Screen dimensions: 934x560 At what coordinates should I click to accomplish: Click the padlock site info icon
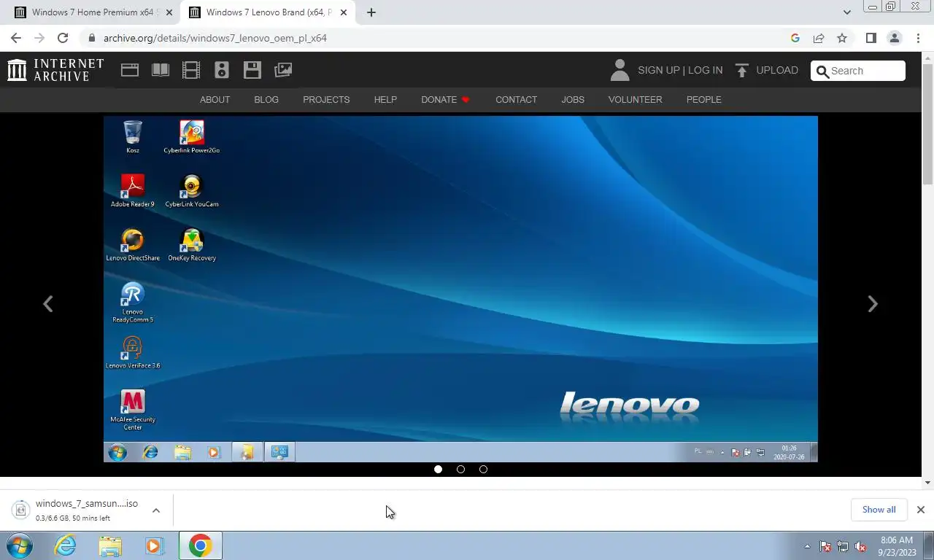coord(92,38)
